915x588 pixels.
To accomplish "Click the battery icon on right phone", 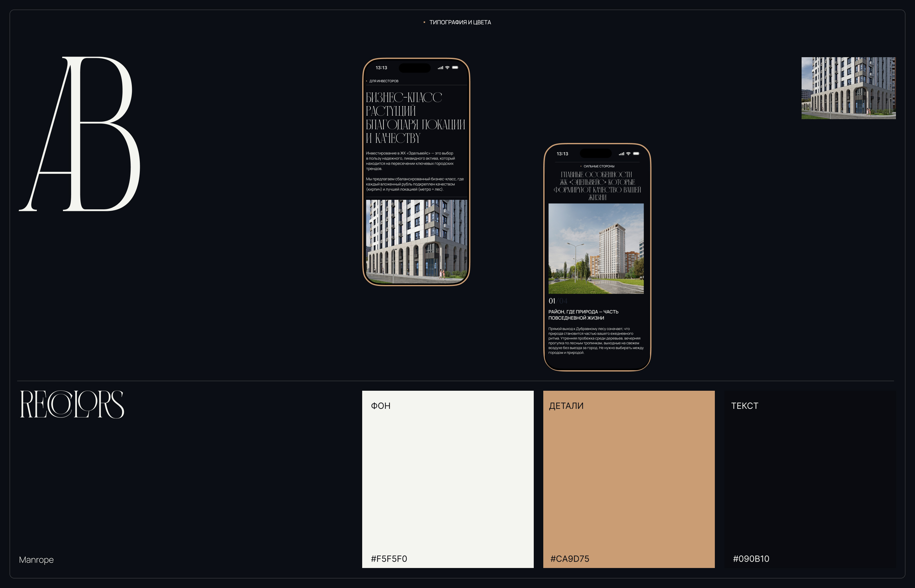I will tap(636, 153).
